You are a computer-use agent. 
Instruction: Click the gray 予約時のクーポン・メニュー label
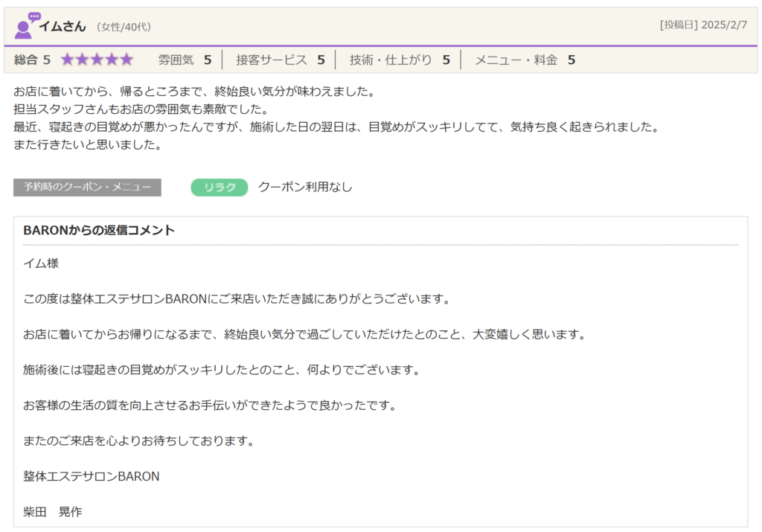pos(87,188)
